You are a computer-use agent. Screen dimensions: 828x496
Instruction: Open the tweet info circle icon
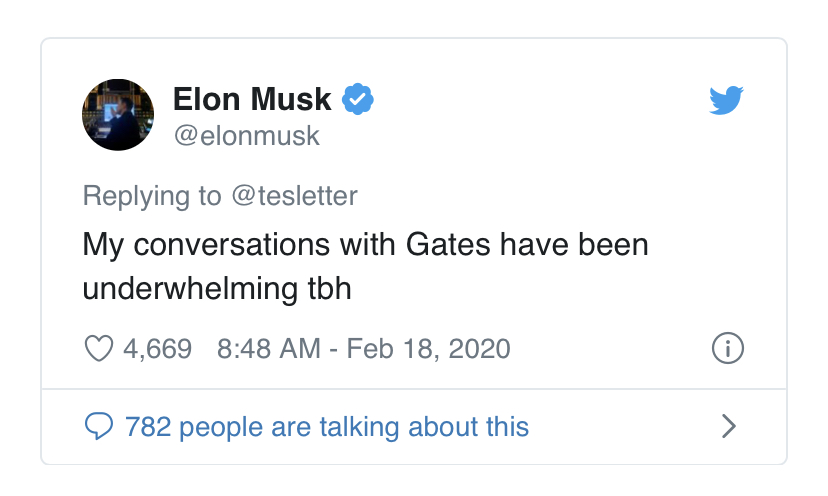coord(727,348)
